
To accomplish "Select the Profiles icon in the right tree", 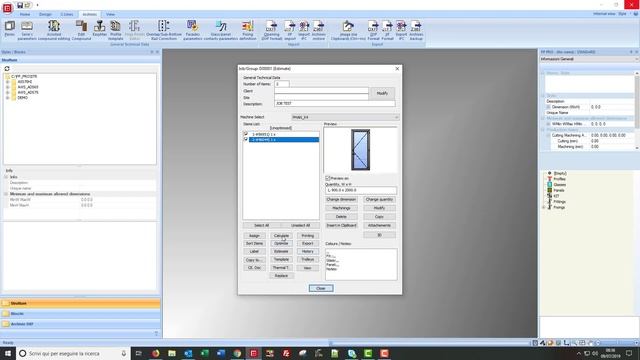I will click(x=550, y=179).
